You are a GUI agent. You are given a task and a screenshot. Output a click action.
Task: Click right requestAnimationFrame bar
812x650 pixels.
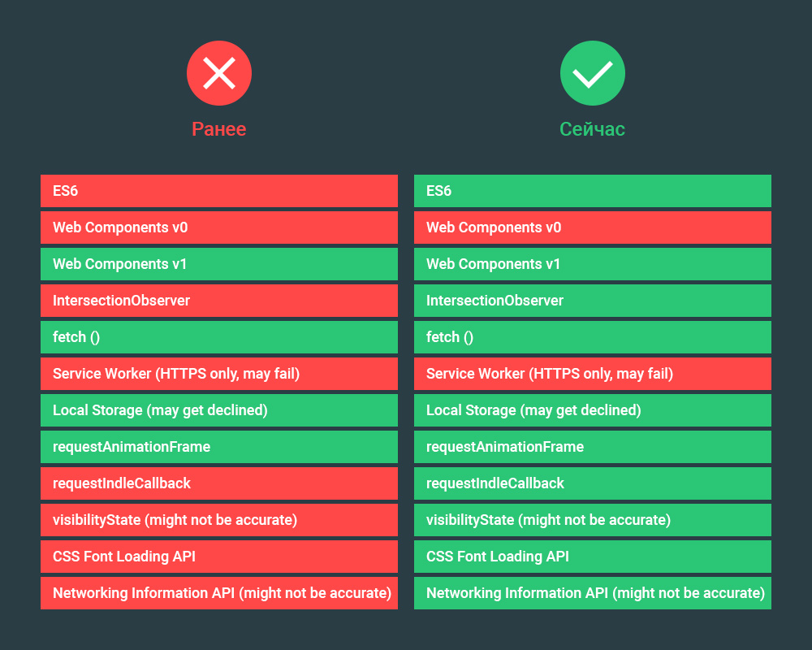pos(593,447)
